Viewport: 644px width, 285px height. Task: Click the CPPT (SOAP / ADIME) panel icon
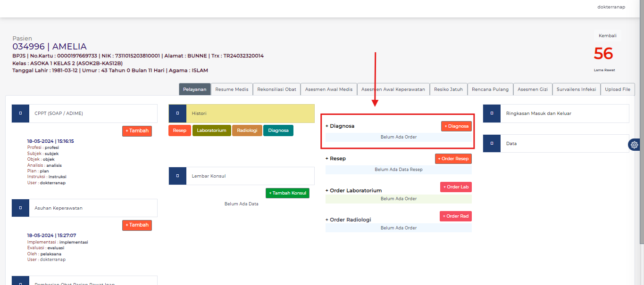coord(20,114)
